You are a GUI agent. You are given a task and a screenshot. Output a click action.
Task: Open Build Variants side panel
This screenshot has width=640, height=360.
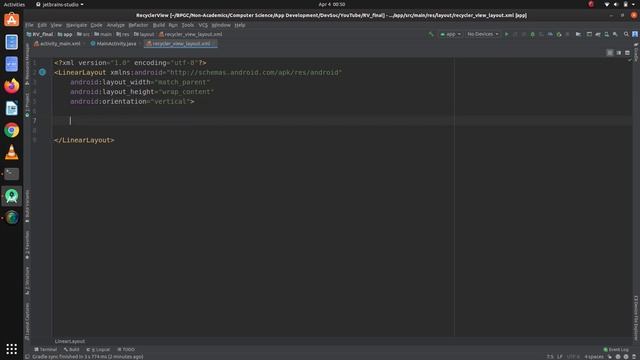coord(27,206)
